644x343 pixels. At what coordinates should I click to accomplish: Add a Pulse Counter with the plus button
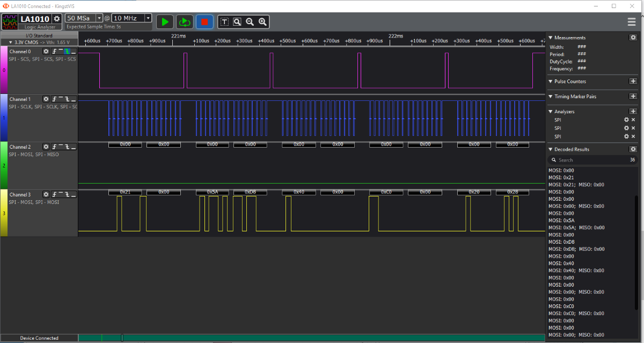coord(633,81)
